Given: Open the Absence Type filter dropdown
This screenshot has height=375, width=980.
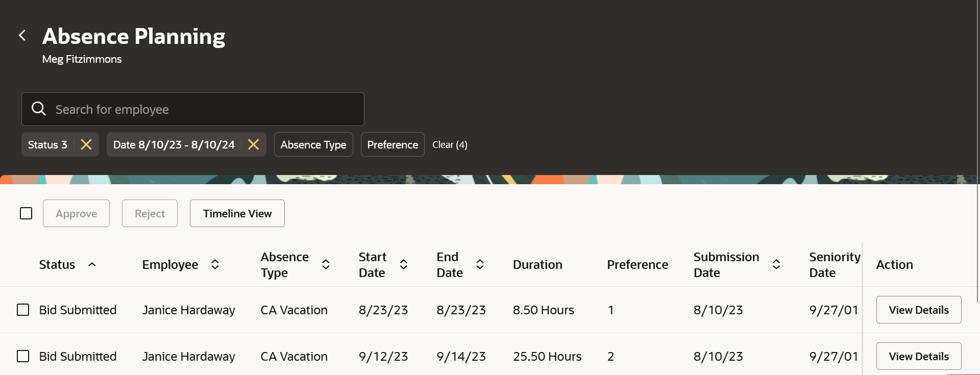Looking at the screenshot, I should pos(313,145).
